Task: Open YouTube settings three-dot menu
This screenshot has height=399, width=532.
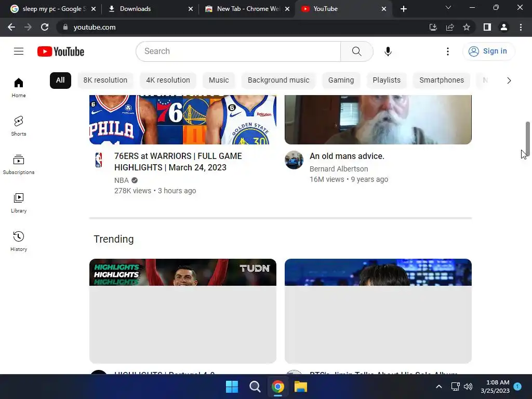Action: (x=447, y=51)
